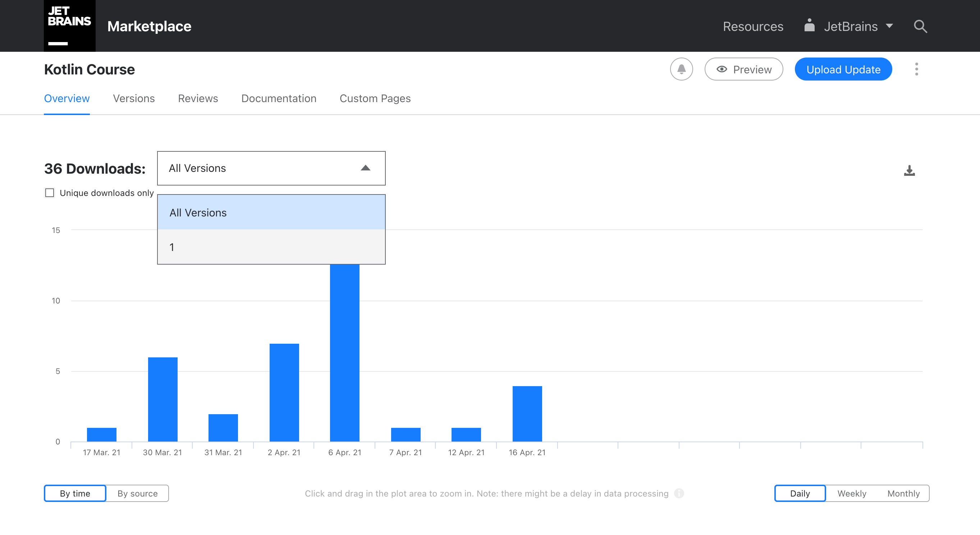Viewport: 980px width, 535px height.
Task: Switch to the Versions tab
Action: [133, 98]
